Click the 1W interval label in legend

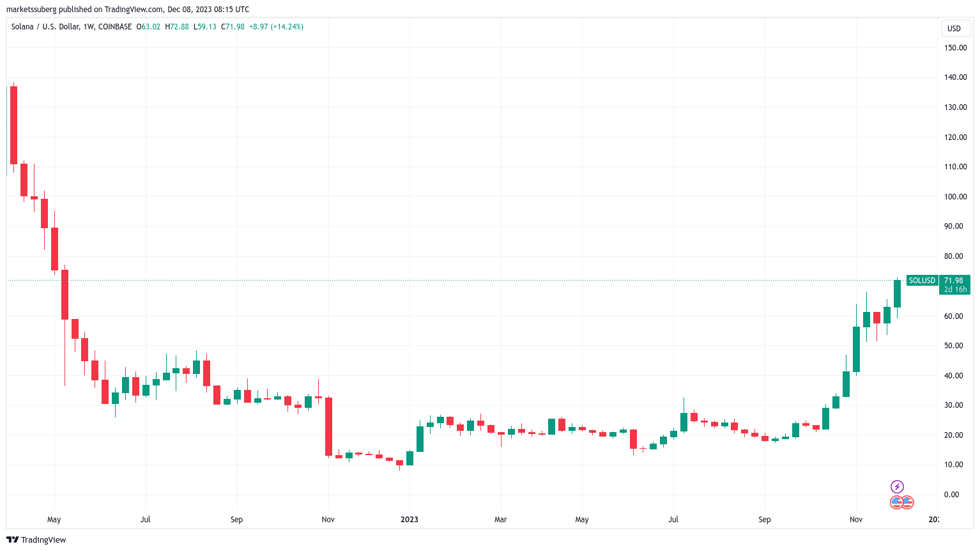[x=89, y=27]
